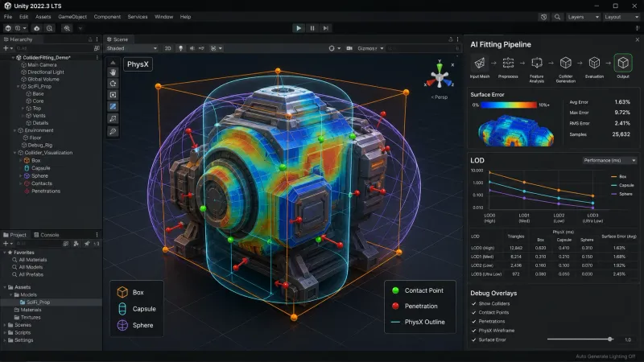Lock the Hierarchy panel with the lock icon

(90, 39)
